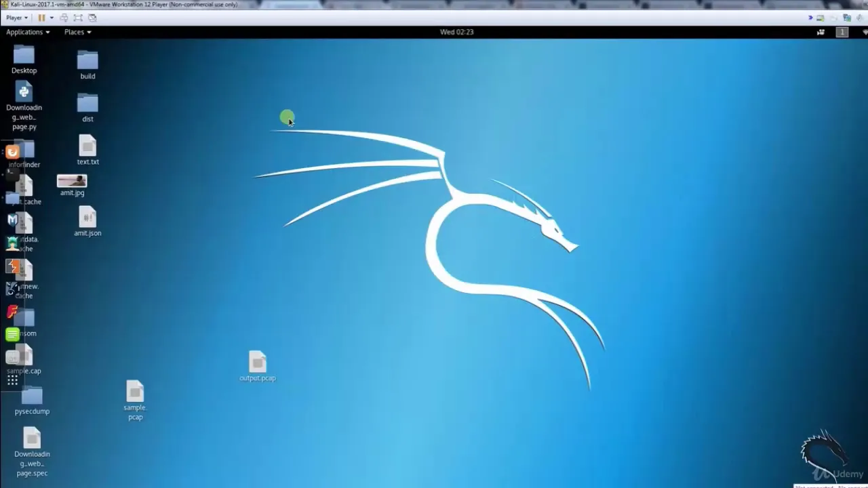The width and height of the screenshot is (868, 488).
Task: Enter VMware full screen mode
Action: (x=78, y=18)
